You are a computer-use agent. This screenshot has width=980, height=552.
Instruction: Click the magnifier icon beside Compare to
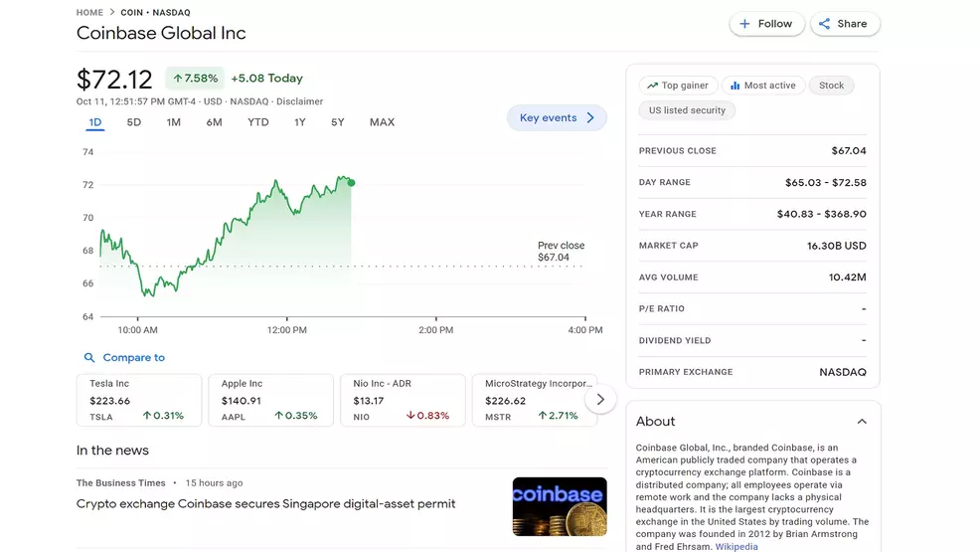(89, 358)
